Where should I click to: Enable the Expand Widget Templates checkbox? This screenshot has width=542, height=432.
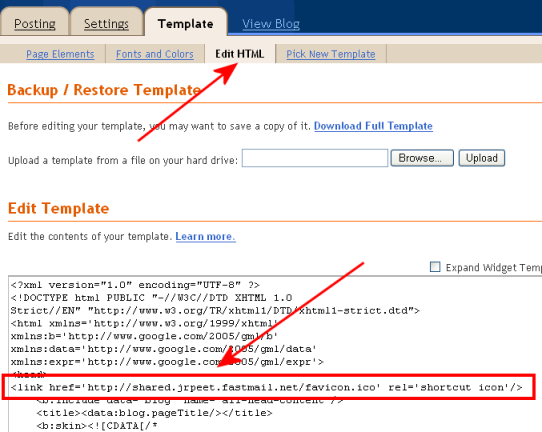pyautogui.click(x=435, y=267)
